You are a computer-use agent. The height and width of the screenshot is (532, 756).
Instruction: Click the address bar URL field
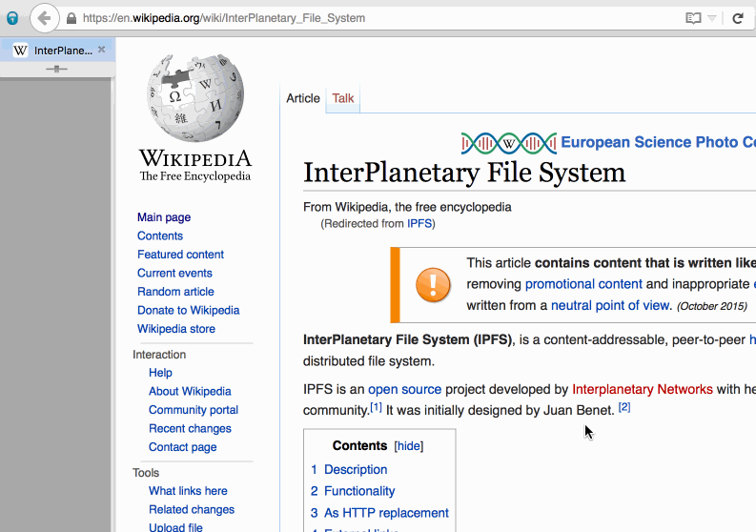click(376, 18)
